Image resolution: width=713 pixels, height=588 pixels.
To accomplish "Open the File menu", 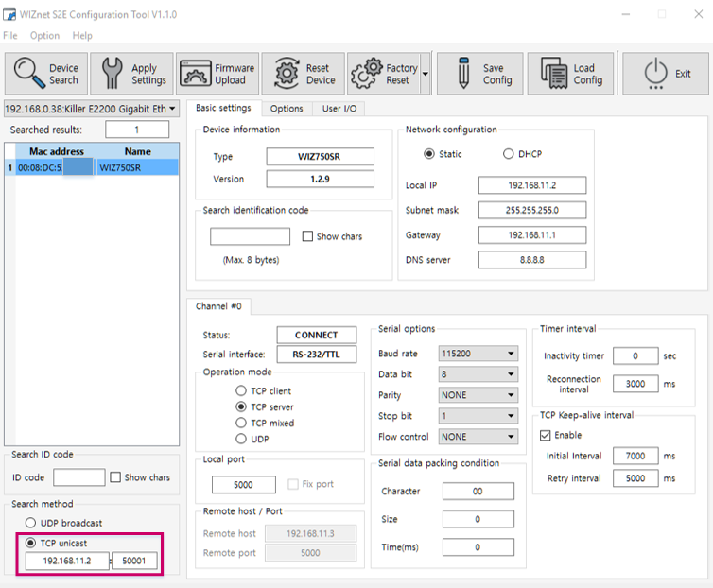I will point(10,36).
